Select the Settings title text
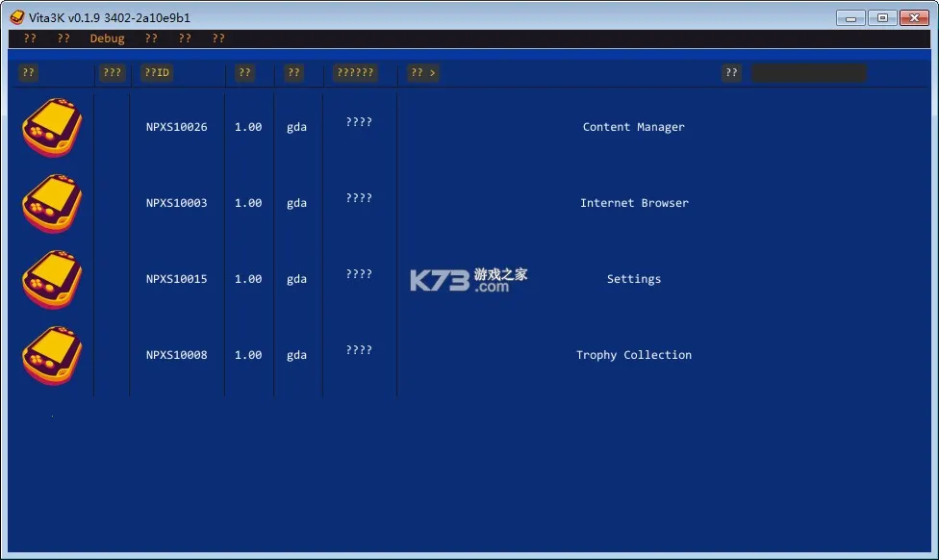 633,279
